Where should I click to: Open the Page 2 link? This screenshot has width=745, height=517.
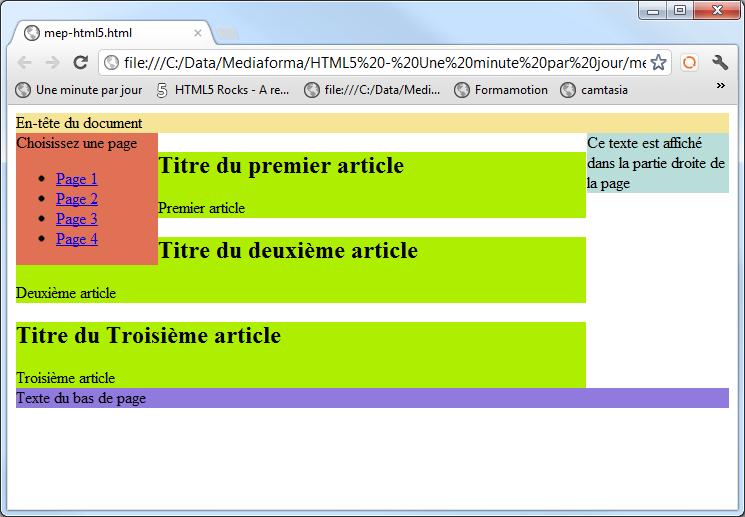click(77, 199)
